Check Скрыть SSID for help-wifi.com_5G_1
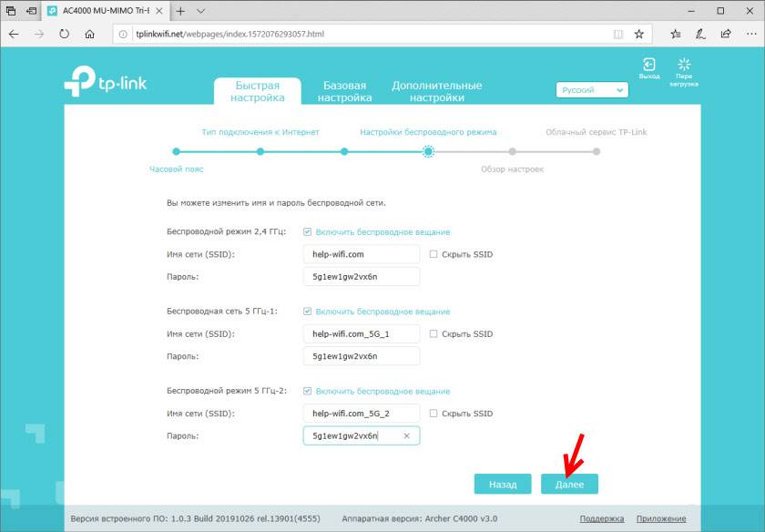Screen dimensions: 765x532 pos(433,333)
